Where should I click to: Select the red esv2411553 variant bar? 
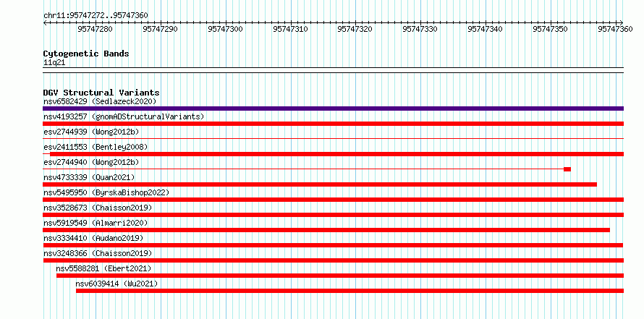point(336,154)
